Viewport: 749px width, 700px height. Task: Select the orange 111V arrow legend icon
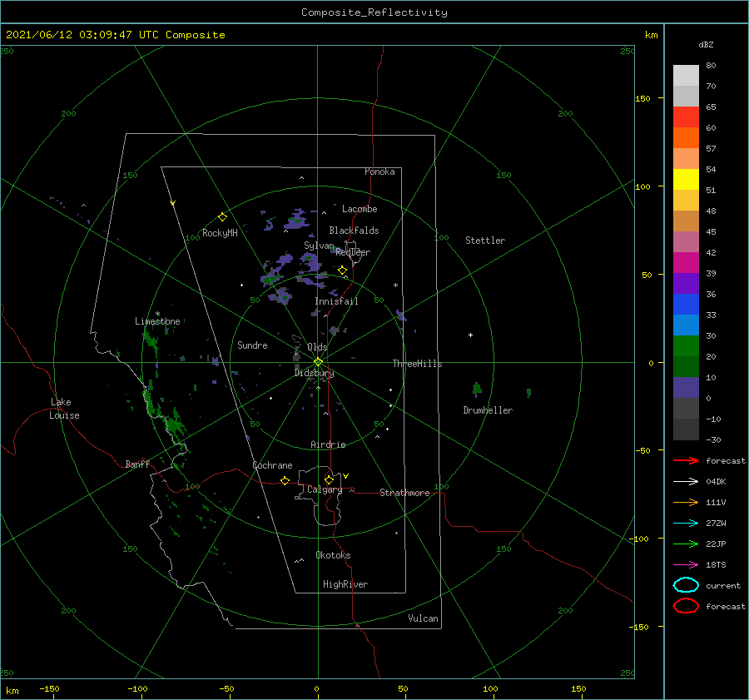[686, 502]
